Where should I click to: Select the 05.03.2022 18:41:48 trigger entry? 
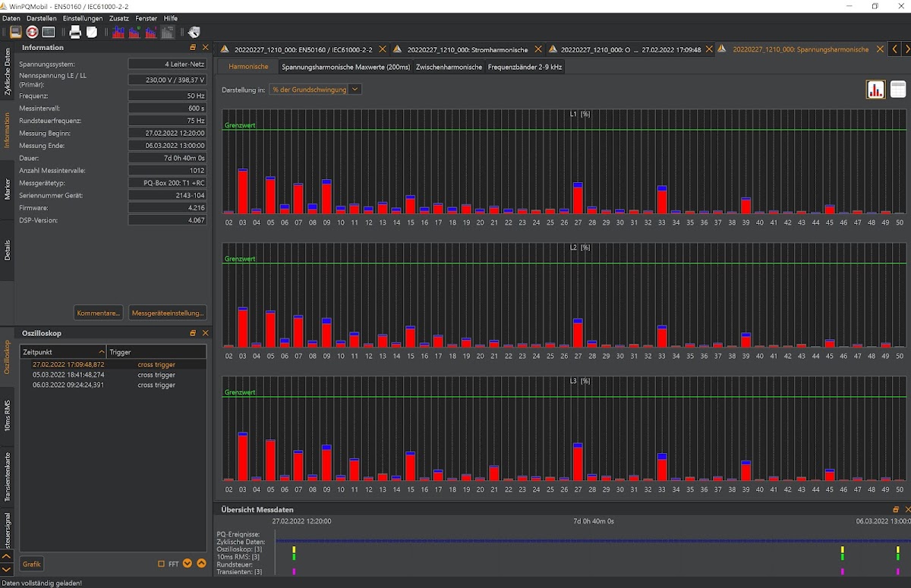point(68,375)
